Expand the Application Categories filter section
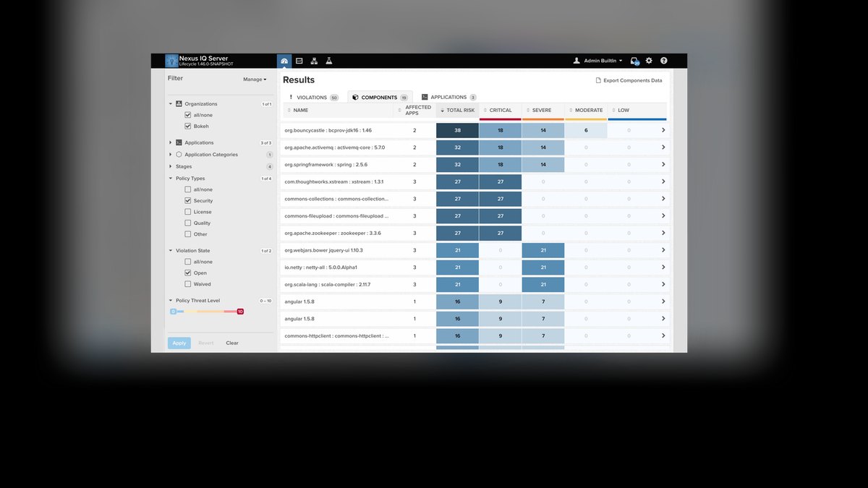 (x=171, y=154)
